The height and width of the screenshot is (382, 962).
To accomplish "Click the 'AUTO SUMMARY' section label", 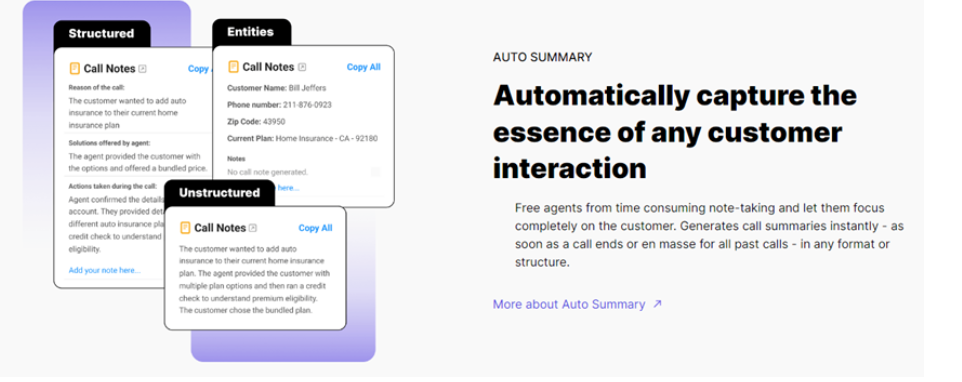I will pyautogui.click(x=542, y=57).
